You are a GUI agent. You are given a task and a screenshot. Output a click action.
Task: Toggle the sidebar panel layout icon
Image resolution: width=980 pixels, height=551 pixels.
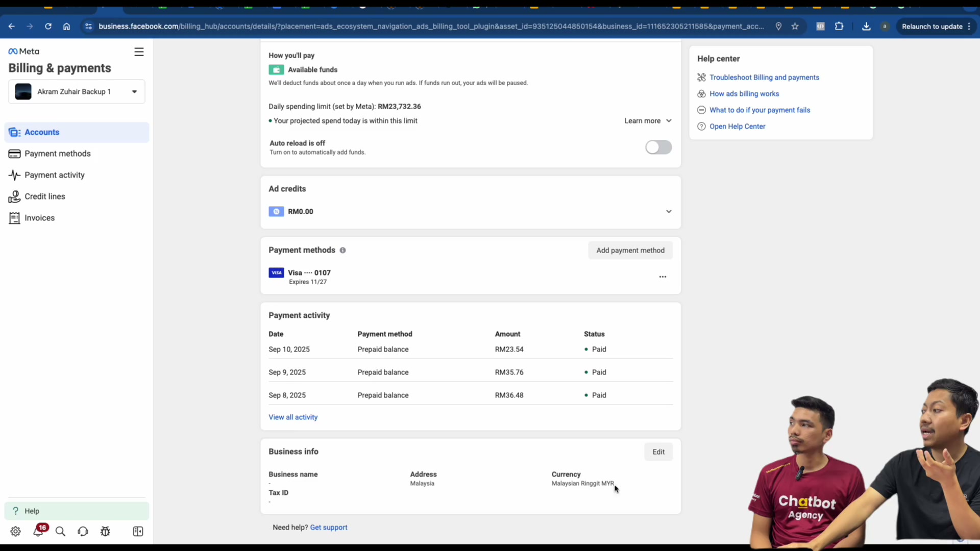(138, 532)
